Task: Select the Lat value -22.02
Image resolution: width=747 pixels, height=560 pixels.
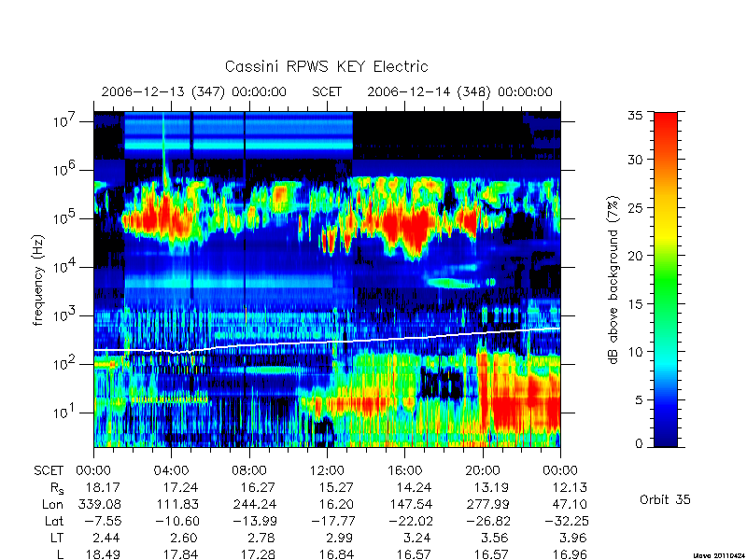Action: point(410,521)
